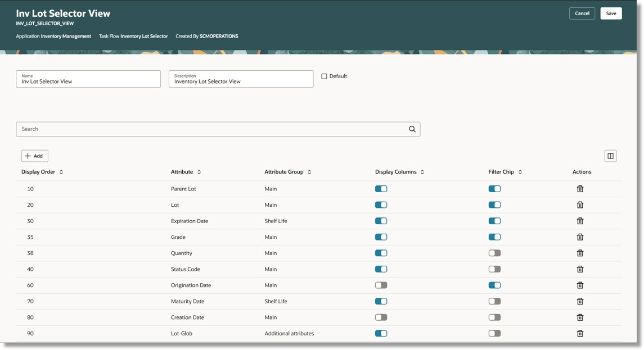Turn off Display Columns for Lot-Glob
The width and height of the screenshot is (644, 350).
[381, 333]
